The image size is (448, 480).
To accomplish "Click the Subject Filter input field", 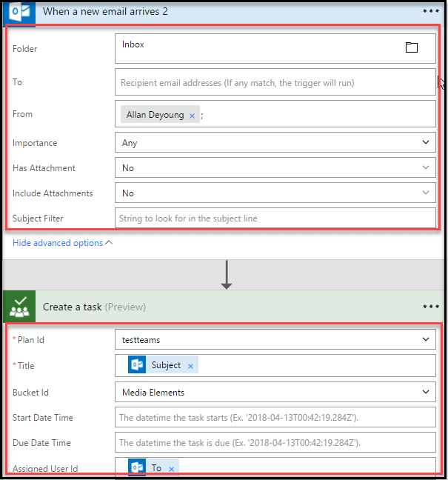I will (275, 218).
